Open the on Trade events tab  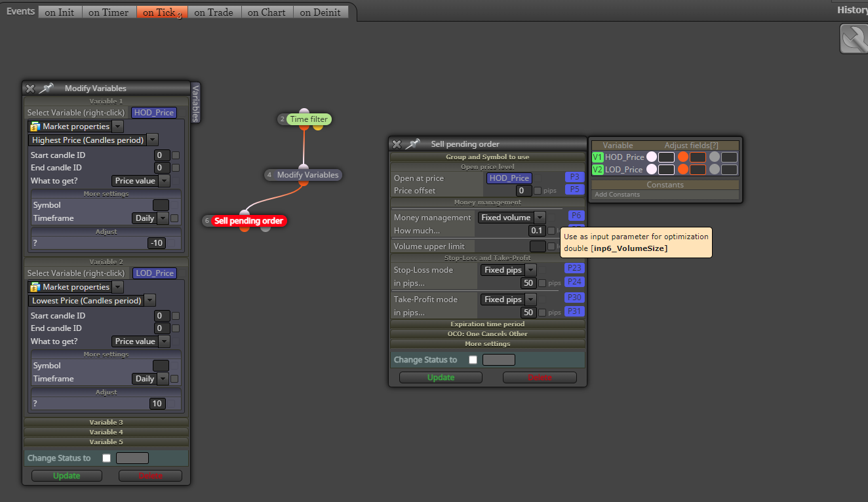214,12
